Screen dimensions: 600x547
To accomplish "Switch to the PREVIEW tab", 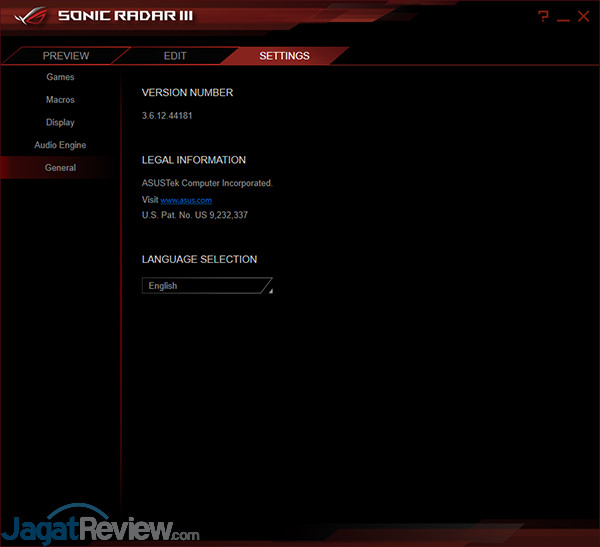I will 66,56.
